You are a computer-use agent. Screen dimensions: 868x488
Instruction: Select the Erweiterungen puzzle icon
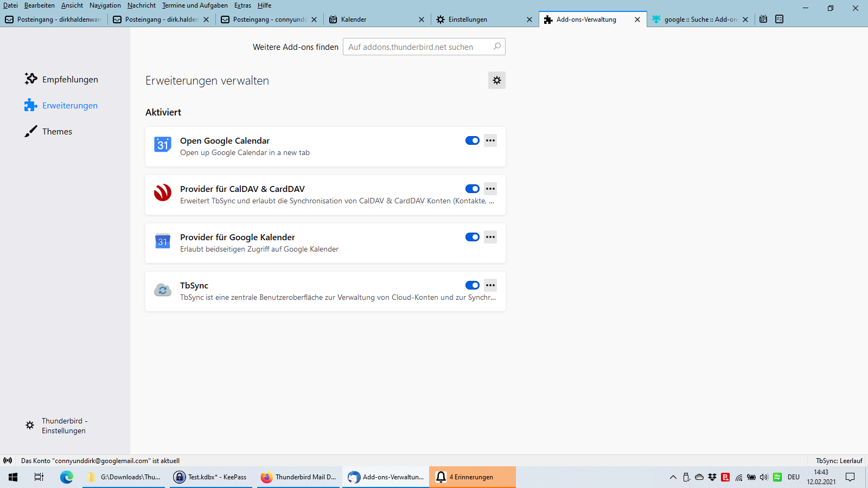[x=31, y=105]
